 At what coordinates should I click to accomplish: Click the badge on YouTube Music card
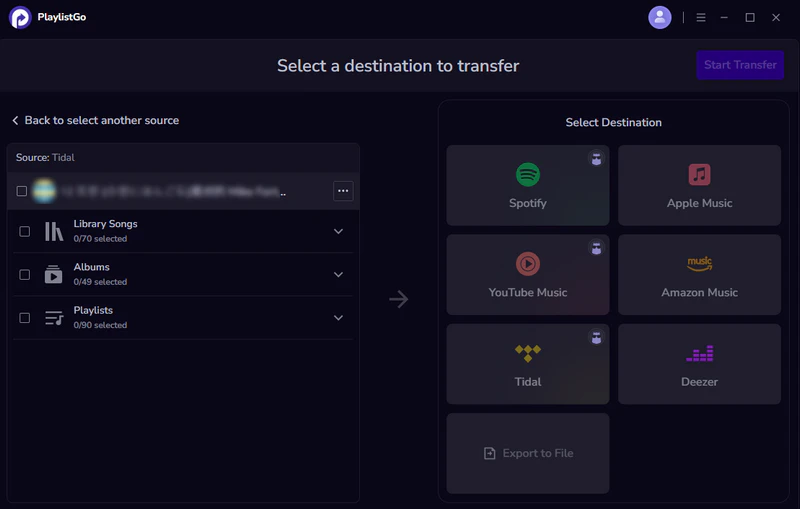596,248
